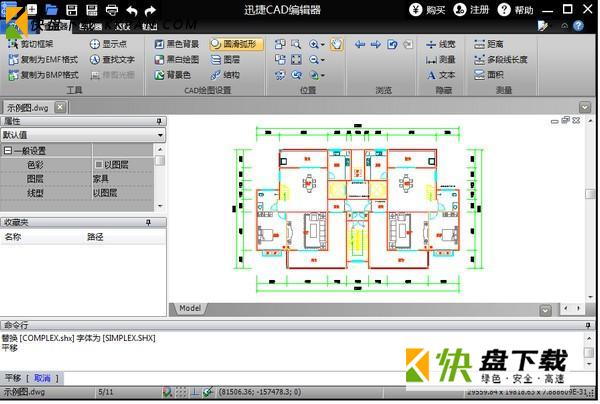This screenshot has height=404, width=600.
Task: Collapse the 一般设置 section
Action: pos(7,150)
